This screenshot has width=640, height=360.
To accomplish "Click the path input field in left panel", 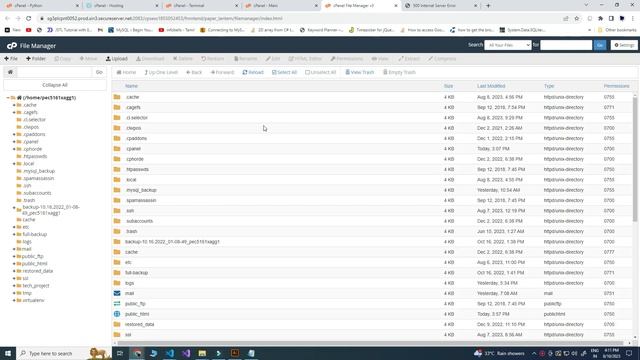I will [54, 72].
